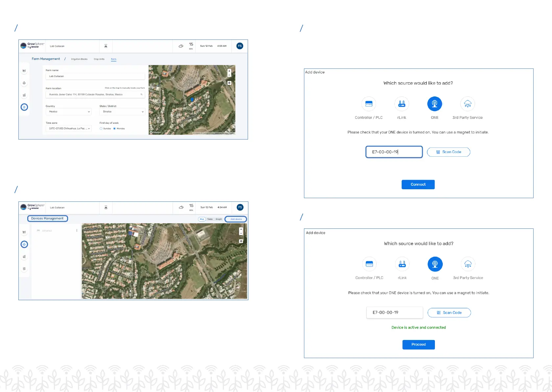Choose ONE source in upper Add device dialog

[435, 104]
